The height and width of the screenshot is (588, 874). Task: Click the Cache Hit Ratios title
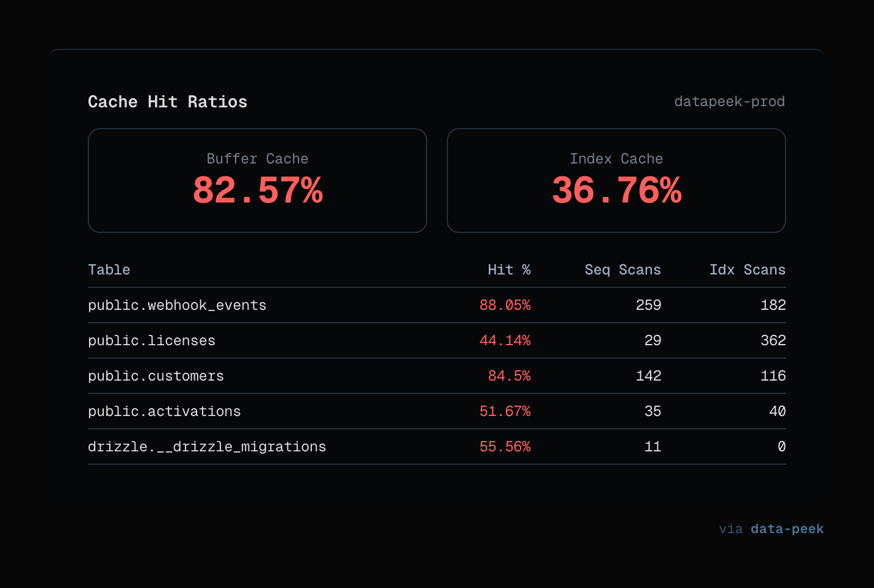(167, 102)
